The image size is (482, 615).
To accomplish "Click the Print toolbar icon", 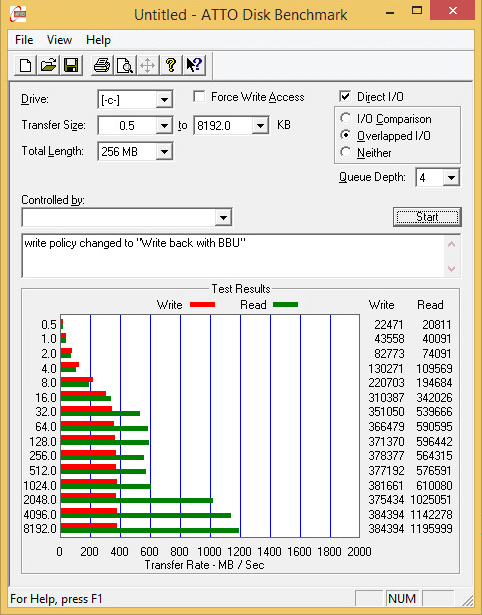I will pyautogui.click(x=102, y=65).
